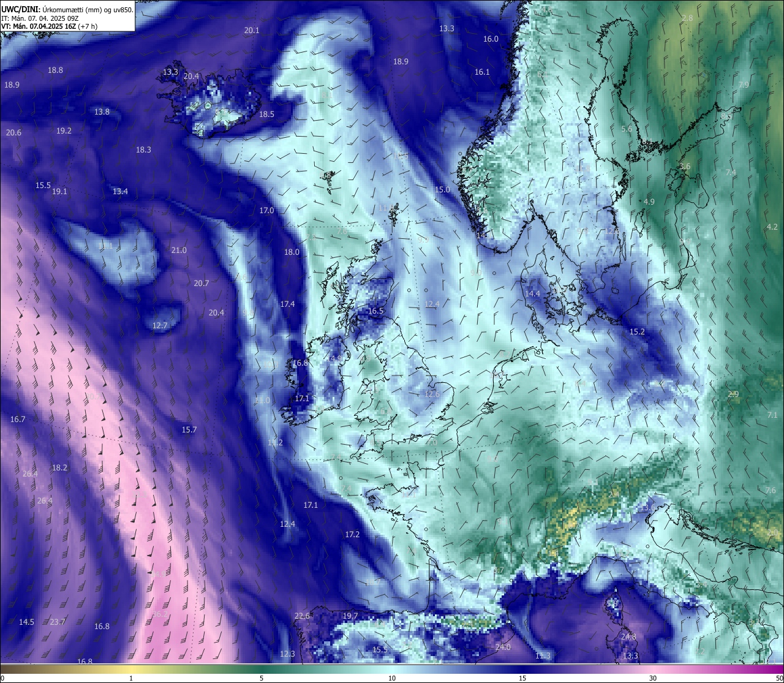Image resolution: width=784 pixels, height=683 pixels.
Task: Click the map value '22.6'
Action: click(x=302, y=616)
